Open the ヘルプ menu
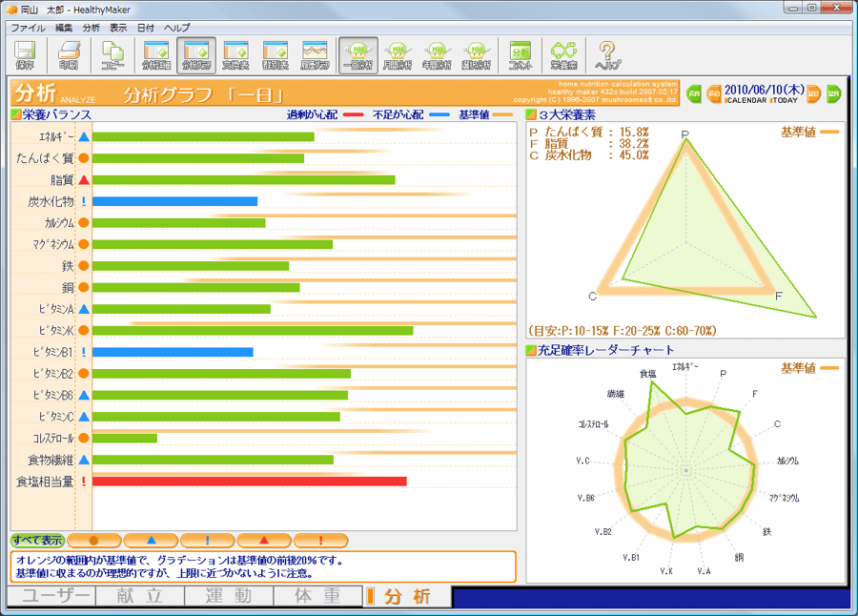This screenshot has width=858, height=616. [x=176, y=28]
